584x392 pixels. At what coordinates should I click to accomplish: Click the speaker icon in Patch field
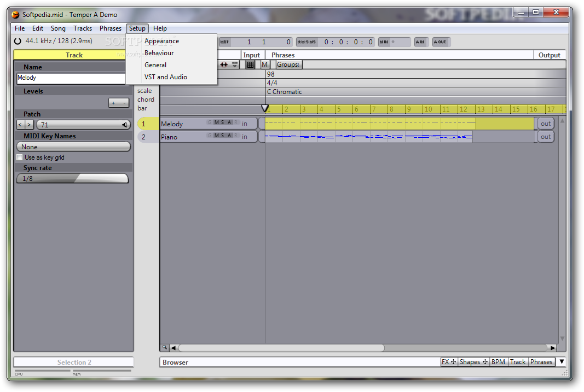point(125,125)
